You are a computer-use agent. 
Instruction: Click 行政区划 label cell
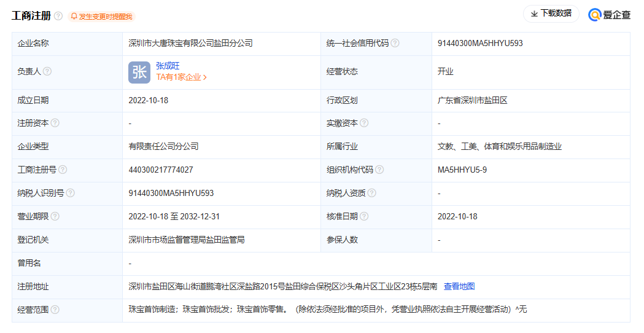click(x=376, y=101)
